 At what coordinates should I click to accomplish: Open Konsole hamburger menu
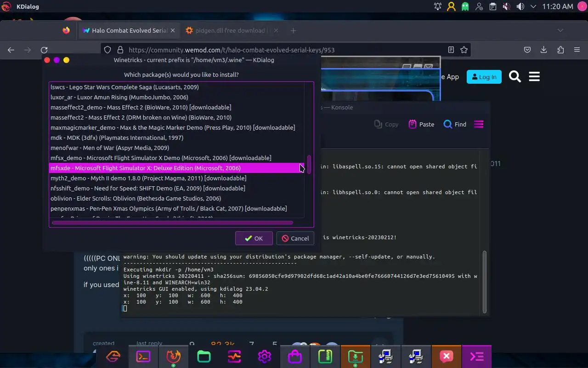point(479,124)
